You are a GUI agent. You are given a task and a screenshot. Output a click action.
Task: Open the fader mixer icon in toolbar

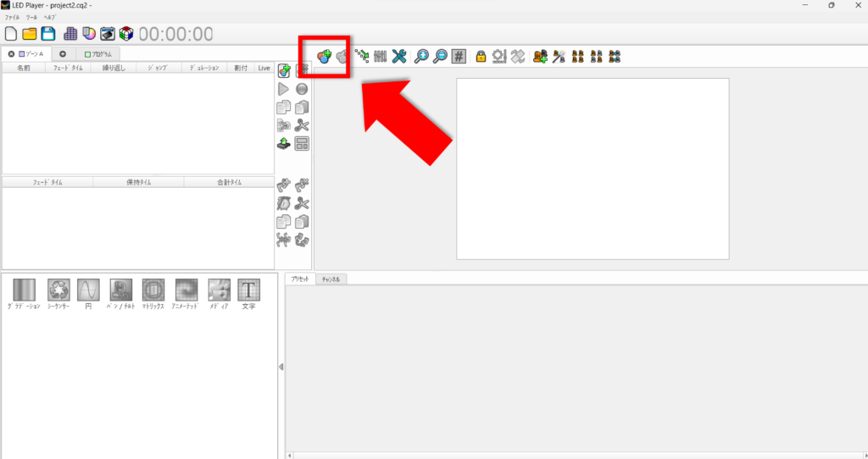(x=381, y=57)
